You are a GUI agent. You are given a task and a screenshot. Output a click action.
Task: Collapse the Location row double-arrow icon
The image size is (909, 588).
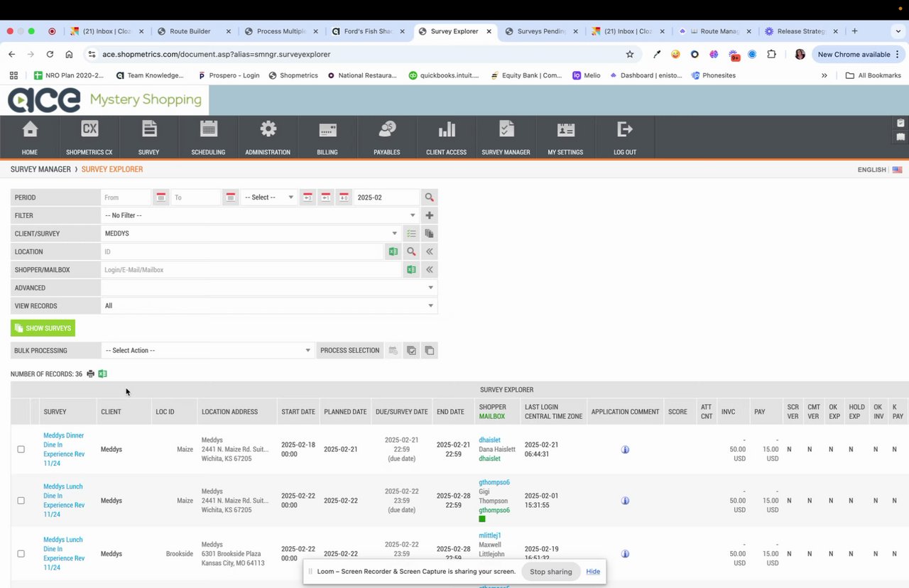[429, 251]
